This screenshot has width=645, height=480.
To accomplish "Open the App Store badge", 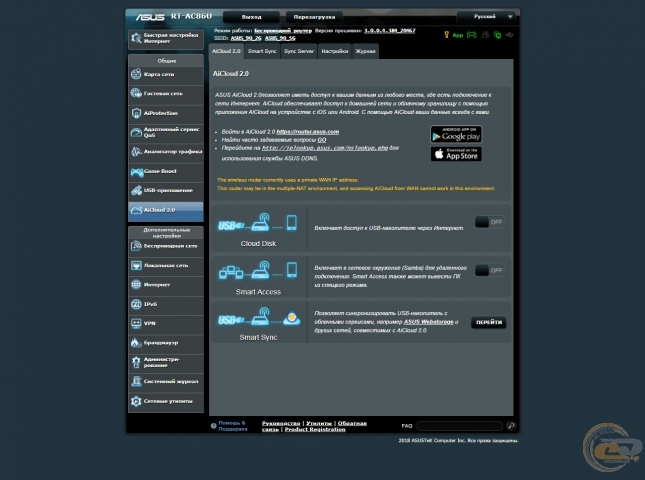I will (456, 154).
